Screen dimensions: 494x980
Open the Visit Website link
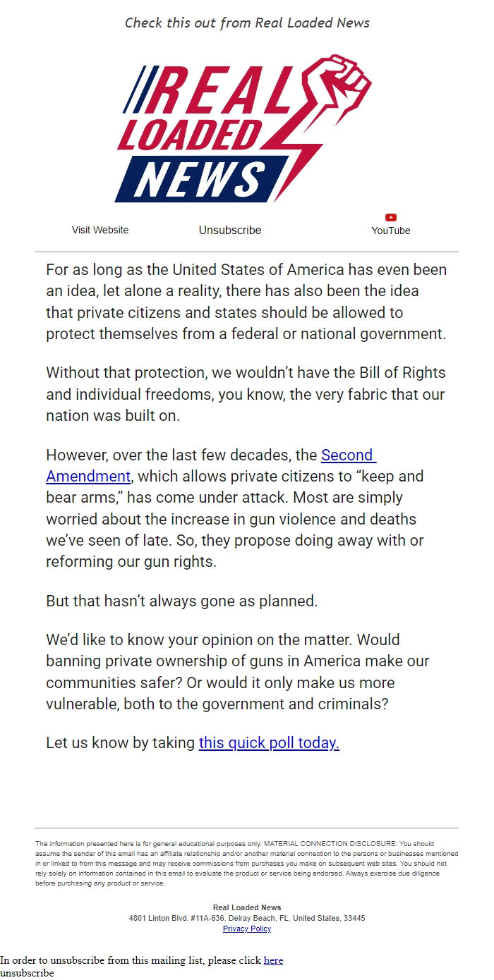coord(100,230)
